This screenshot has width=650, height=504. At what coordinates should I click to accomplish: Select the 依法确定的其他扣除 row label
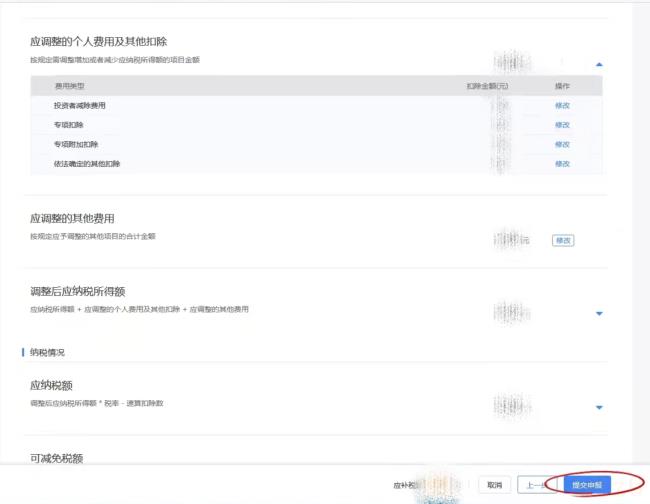pyautogui.click(x=87, y=164)
